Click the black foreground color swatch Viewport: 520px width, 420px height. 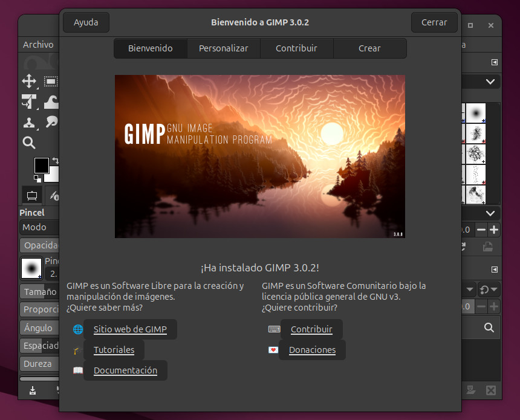(x=42, y=165)
